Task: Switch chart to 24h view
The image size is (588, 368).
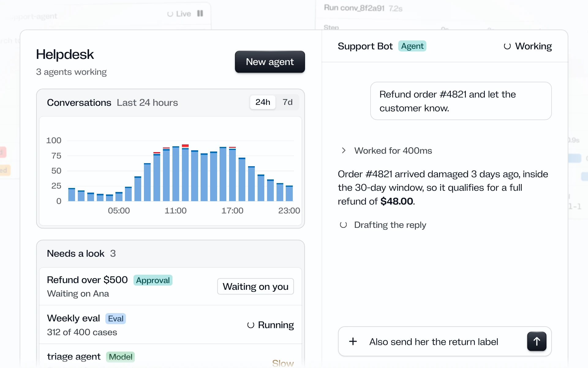Action: click(x=263, y=102)
